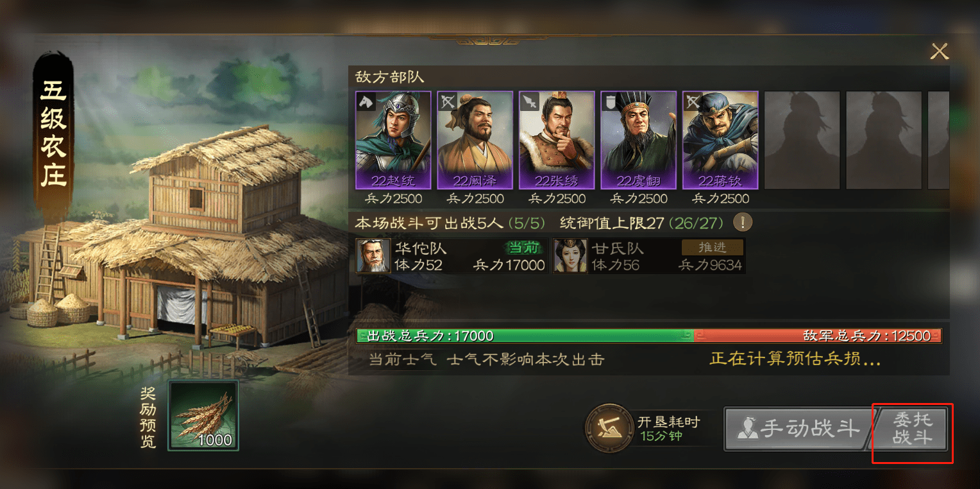This screenshot has width=980, height=489.
Task: Click the spear troop icon on 张绣
Action: 529,101
